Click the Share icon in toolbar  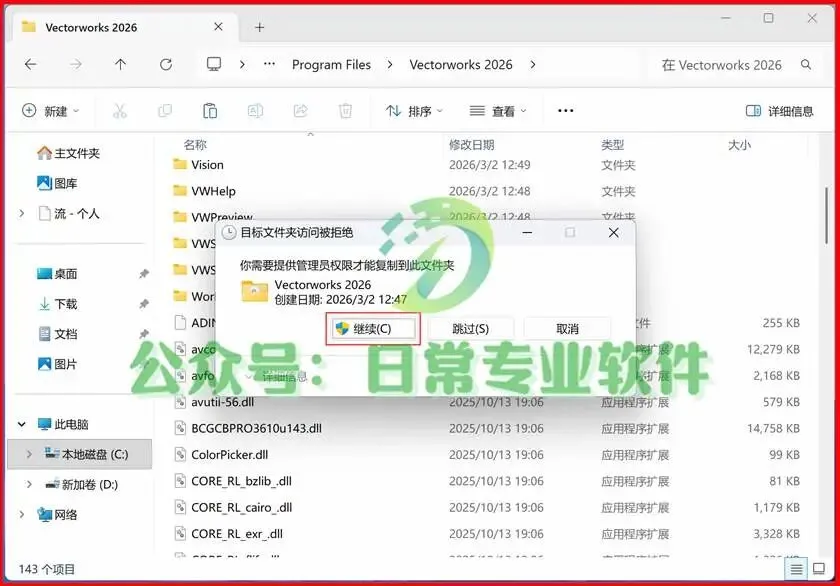click(x=301, y=111)
